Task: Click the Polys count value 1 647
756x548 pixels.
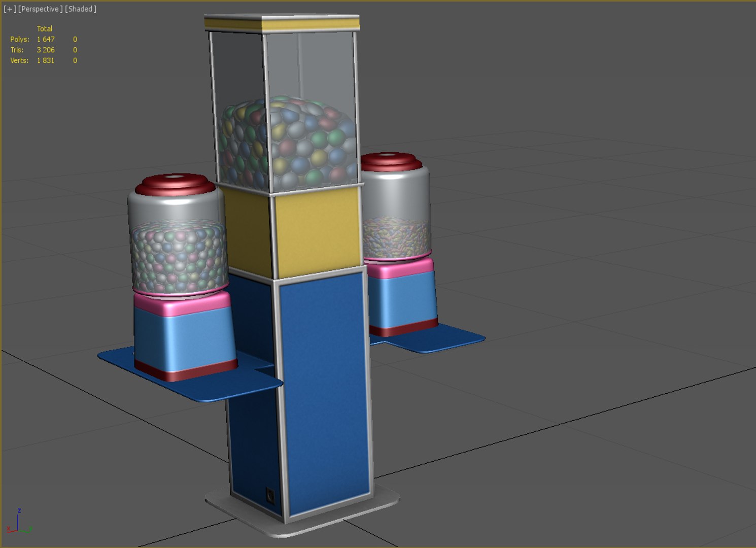Action: pos(46,39)
